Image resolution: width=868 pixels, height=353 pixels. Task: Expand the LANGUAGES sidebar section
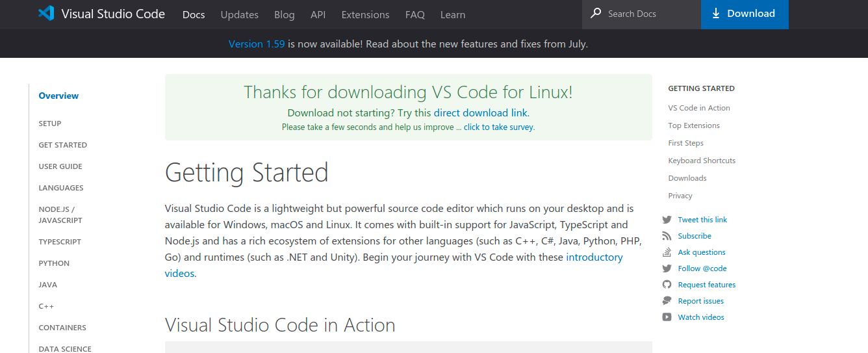point(61,188)
